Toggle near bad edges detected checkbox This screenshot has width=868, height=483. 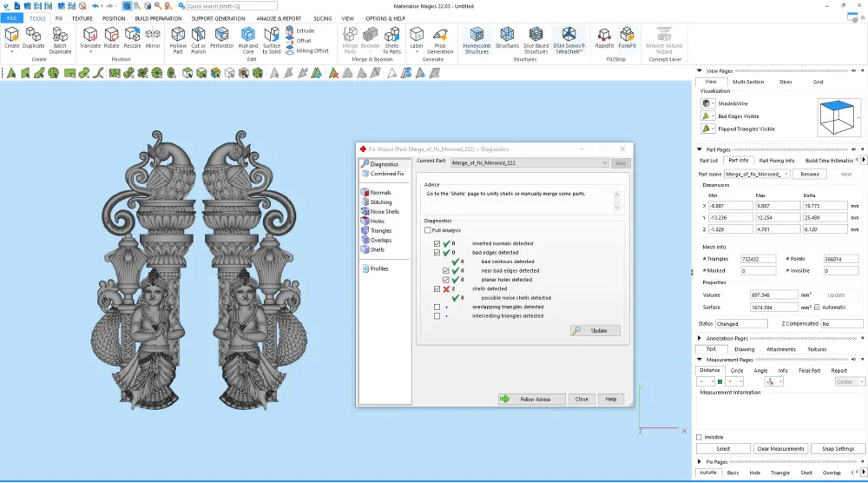point(445,271)
